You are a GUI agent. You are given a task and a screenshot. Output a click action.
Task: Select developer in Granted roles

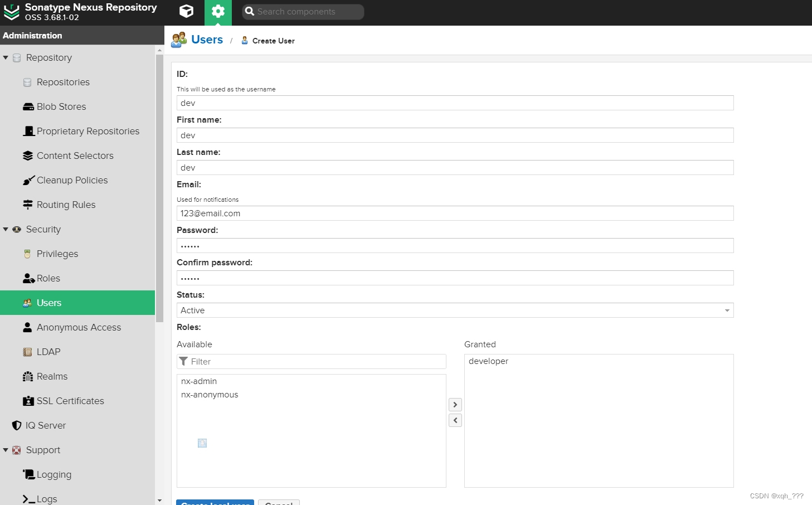coord(489,361)
